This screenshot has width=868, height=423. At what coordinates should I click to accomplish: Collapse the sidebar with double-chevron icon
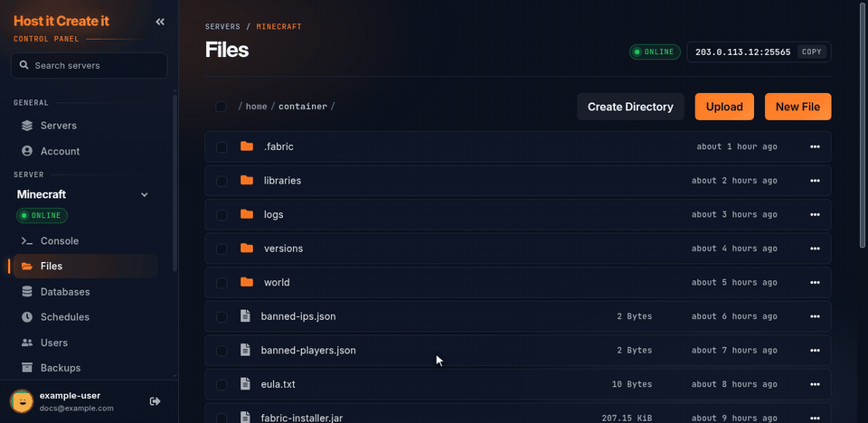[x=160, y=22]
